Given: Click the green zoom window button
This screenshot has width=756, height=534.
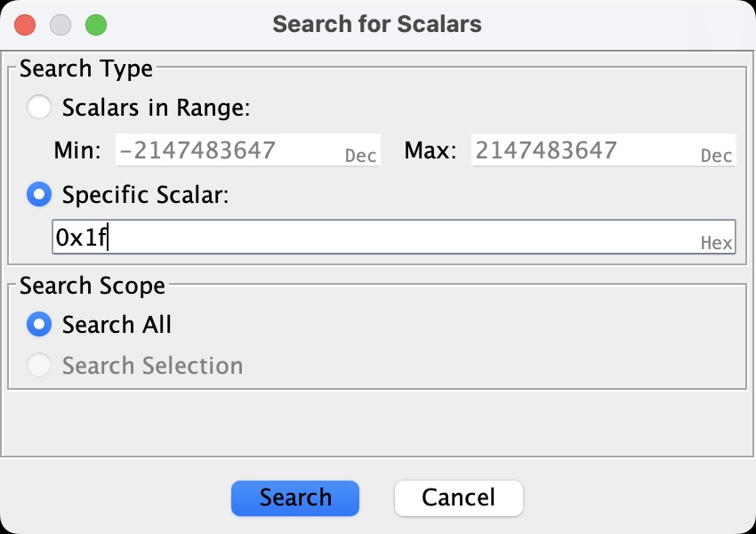Looking at the screenshot, I should (96, 25).
